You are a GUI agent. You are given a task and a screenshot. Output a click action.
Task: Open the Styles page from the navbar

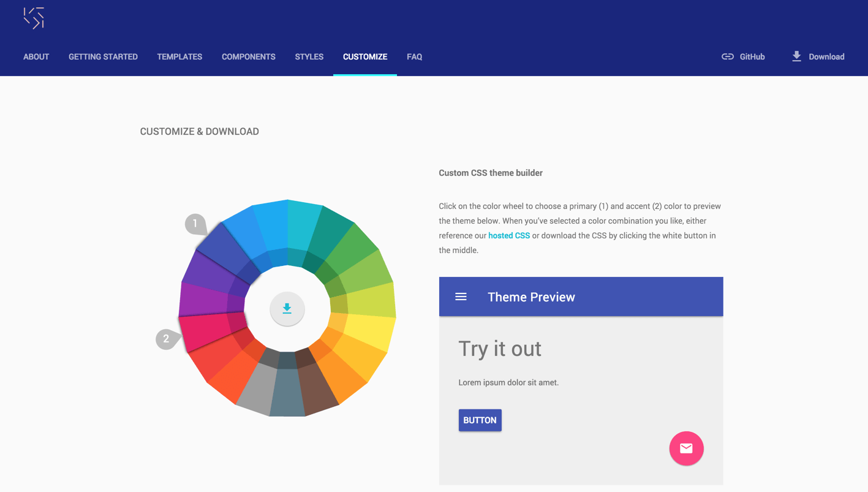(x=309, y=56)
